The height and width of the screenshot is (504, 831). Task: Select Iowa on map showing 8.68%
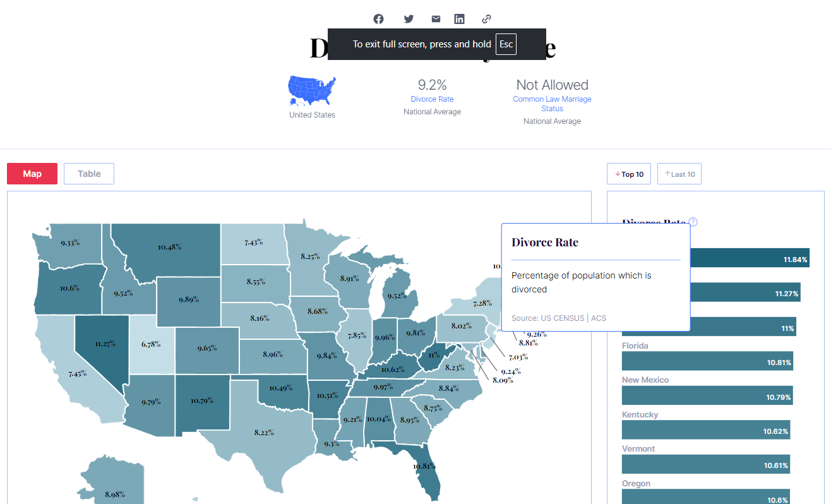tap(317, 311)
